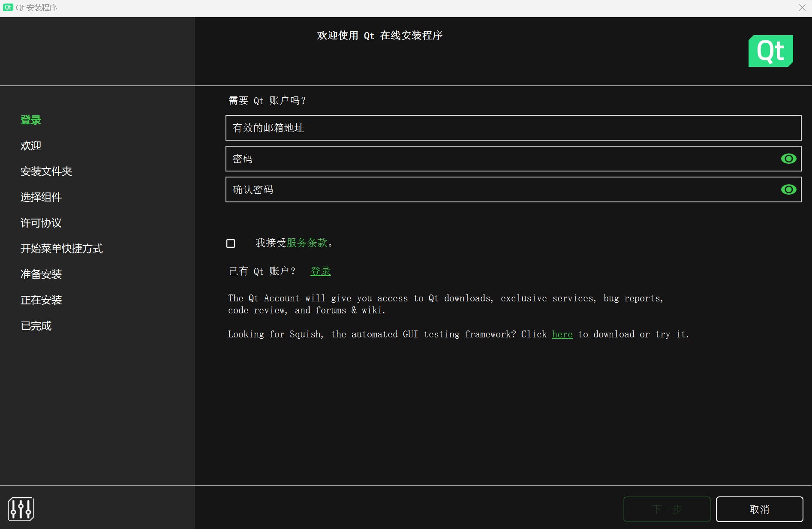Image resolution: width=812 pixels, height=529 pixels.
Task: Focus the 密码 password field
Action: [513, 159]
